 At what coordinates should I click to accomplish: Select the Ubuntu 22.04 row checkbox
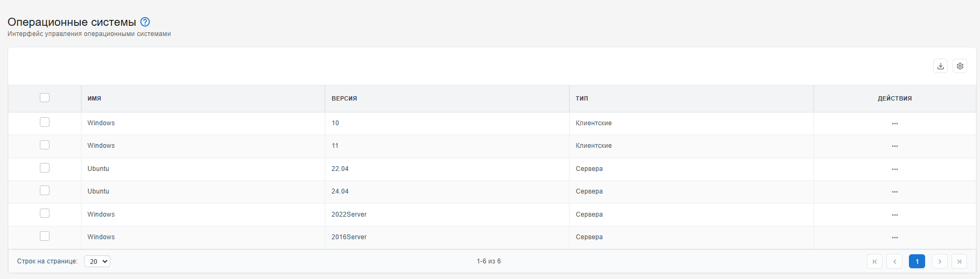[45, 168]
